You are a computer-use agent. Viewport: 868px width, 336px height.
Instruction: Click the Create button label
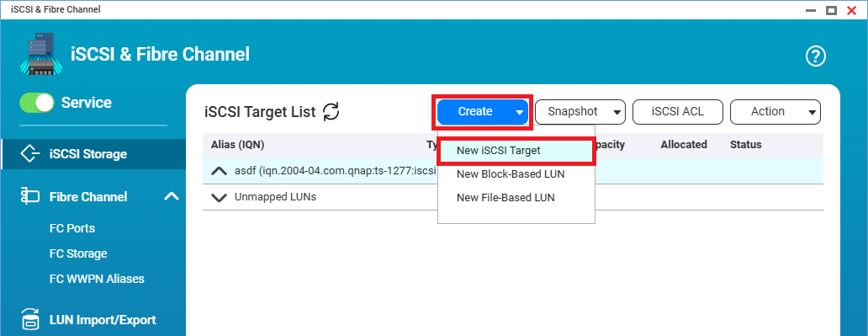point(475,111)
